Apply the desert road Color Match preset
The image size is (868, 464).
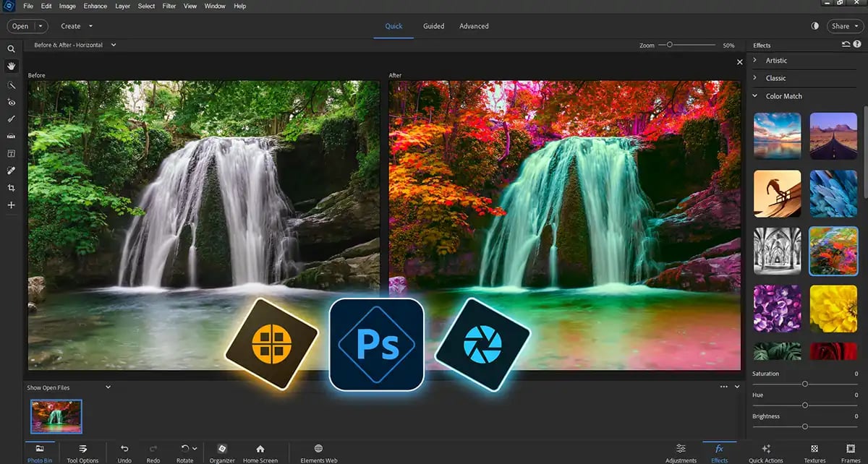point(833,136)
